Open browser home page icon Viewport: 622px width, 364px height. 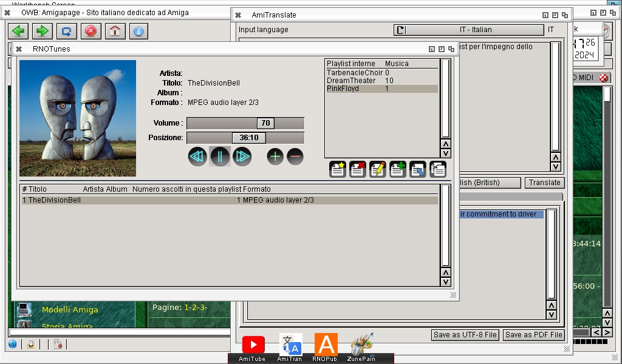[x=115, y=31]
